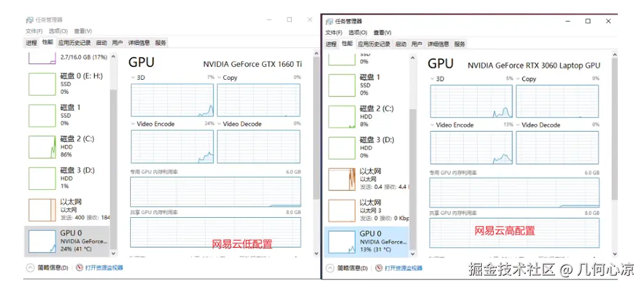The image size is (644, 287).
Task: Select 磁盘 3 (D:) 0% in right window
Action: (366, 148)
